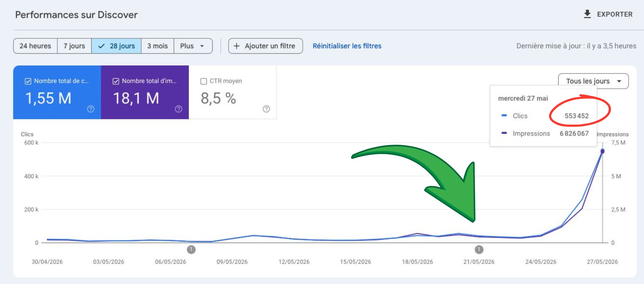Screen dimensions: 644x284
Task: Click the 553 452 clicks value in tooltip
Action: point(577,116)
